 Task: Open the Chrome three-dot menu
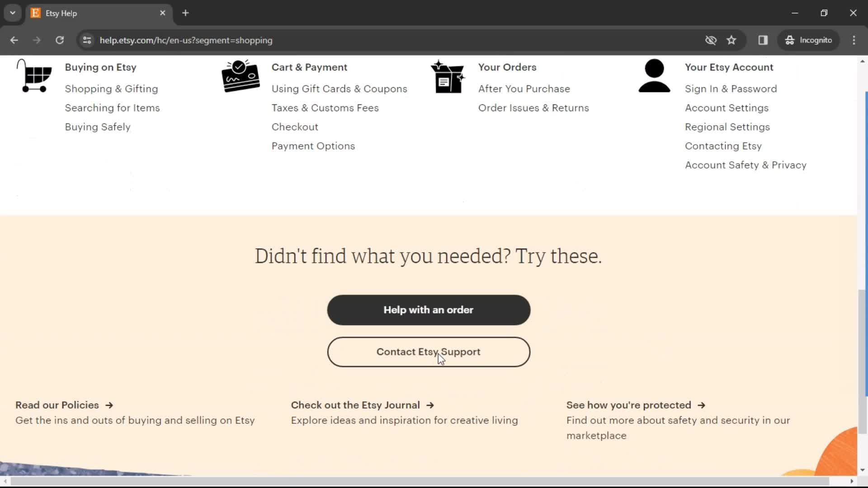[854, 40]
